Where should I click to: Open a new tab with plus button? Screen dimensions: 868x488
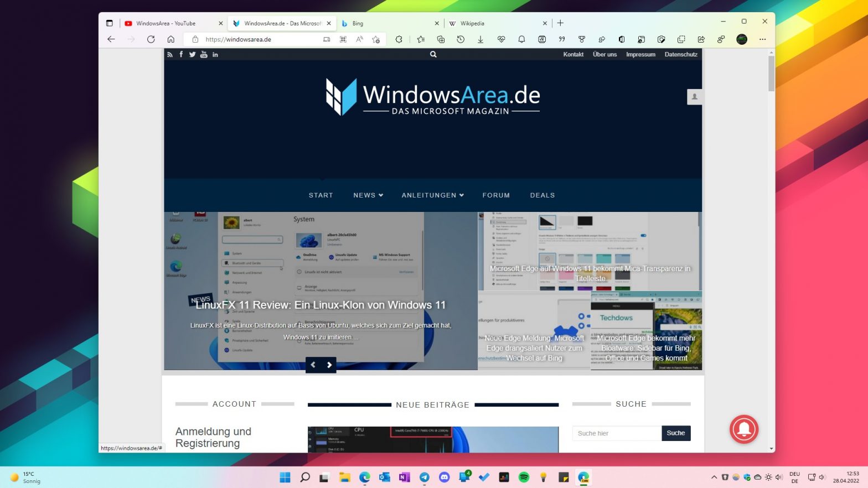pos(560,23)
